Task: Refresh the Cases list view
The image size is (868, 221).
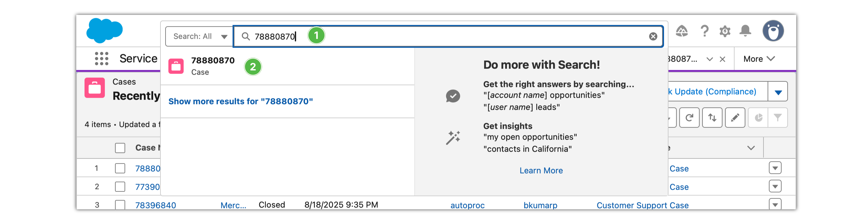Action: [x=689, y=117]
